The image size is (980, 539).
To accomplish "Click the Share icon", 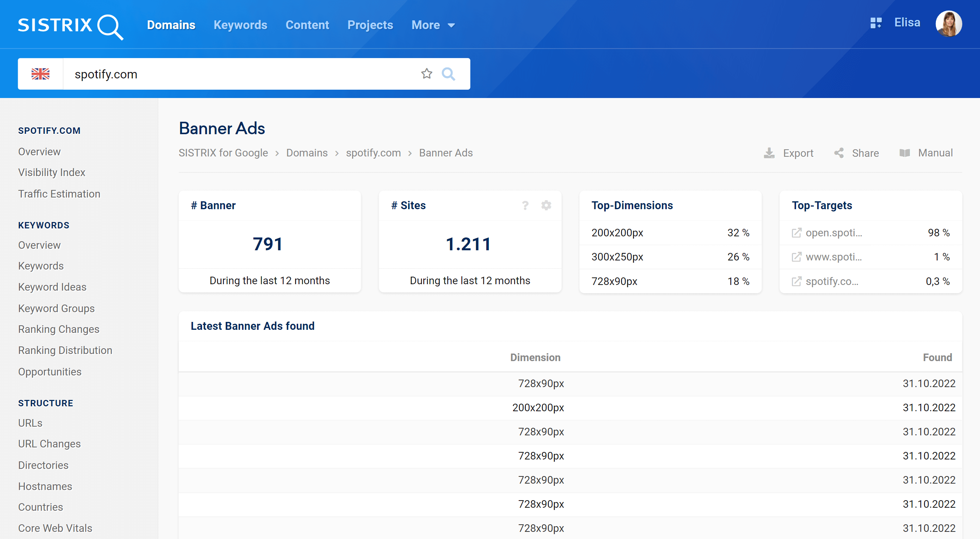I will pos(839,153).
